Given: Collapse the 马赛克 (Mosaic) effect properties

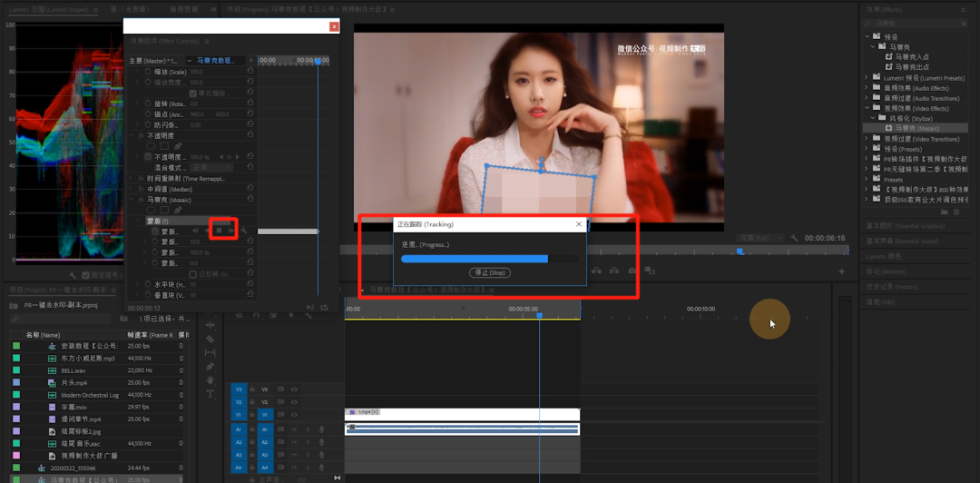Looking at the screenshot, I should pyautogui.click(x=132, y=200).
